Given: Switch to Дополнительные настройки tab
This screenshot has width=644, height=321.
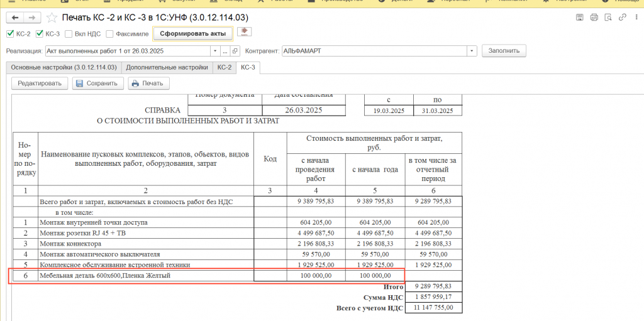Looking at the screenshot, I should click(x=167, y=67).
